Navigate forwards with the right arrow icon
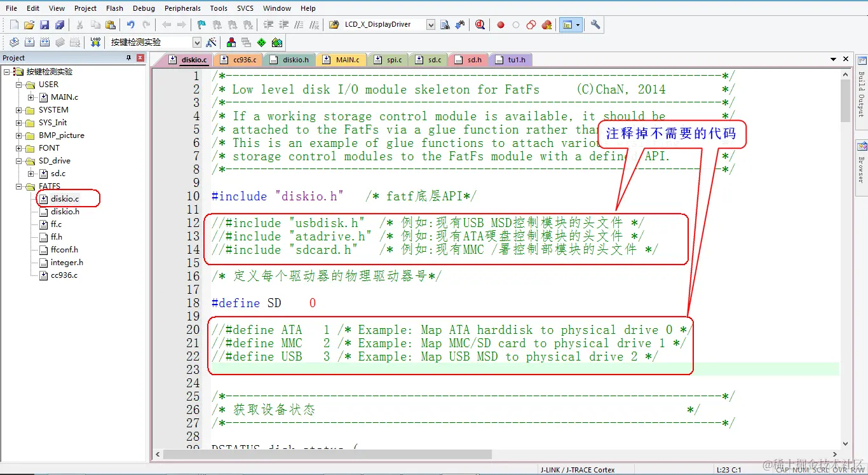868x475 pixels. click(182, 25)
